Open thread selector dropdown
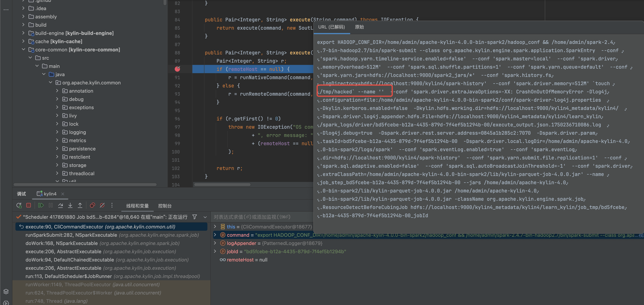The width and height of the screenshot is (644, 305). (205, 217)
